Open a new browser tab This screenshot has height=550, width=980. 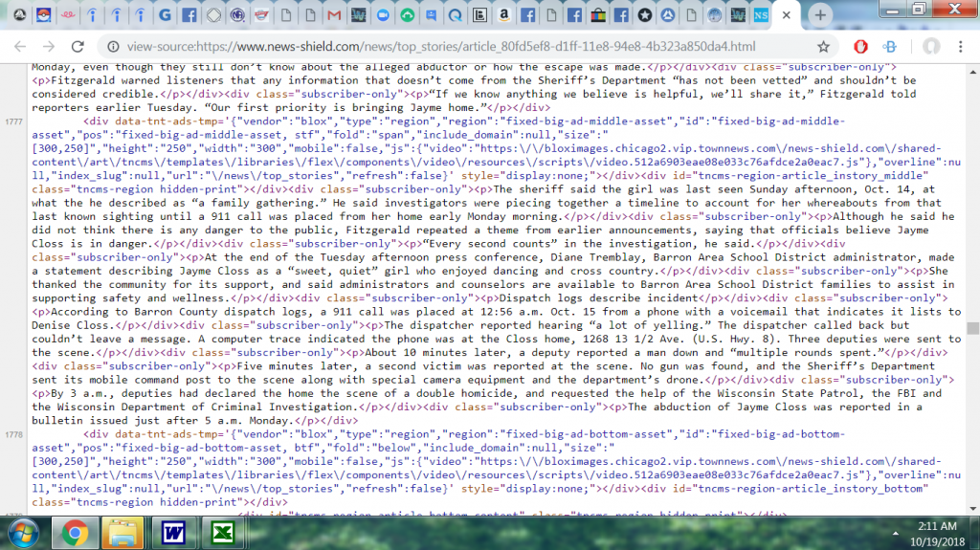point(819,15)
